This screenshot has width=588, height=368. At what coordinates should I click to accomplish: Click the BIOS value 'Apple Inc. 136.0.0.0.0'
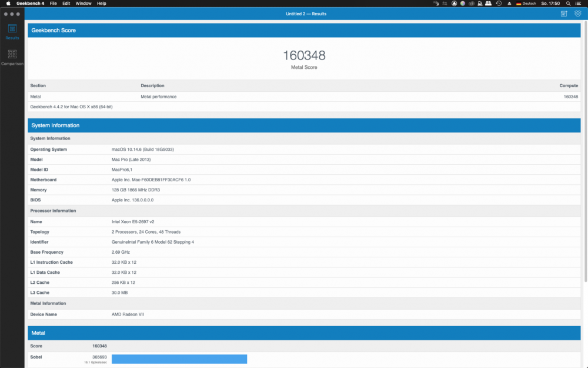132,200
